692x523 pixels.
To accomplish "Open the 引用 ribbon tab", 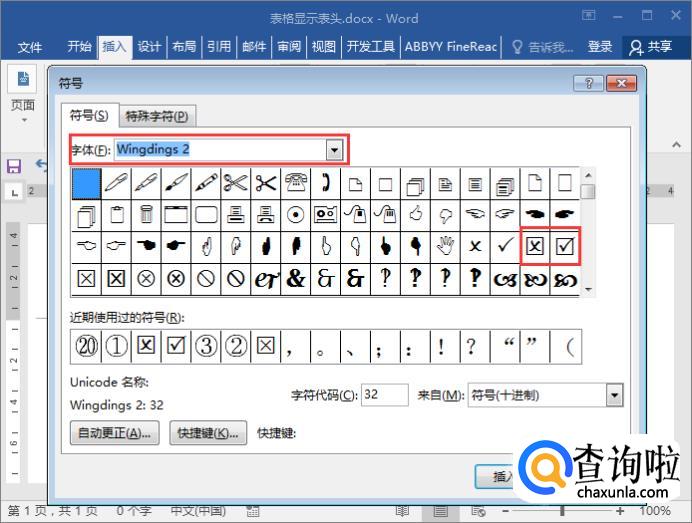I will pyautogui.click(x=219, y=46).
